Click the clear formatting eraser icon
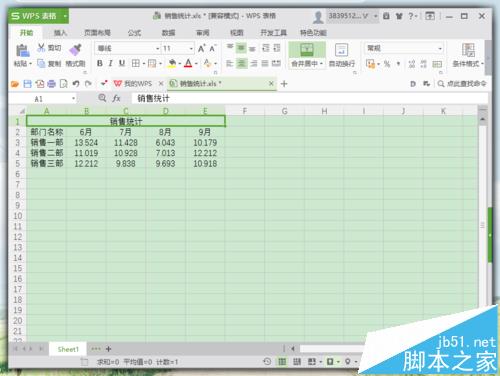This screenshot has width=500, height=376. click(x=207, y=63)
